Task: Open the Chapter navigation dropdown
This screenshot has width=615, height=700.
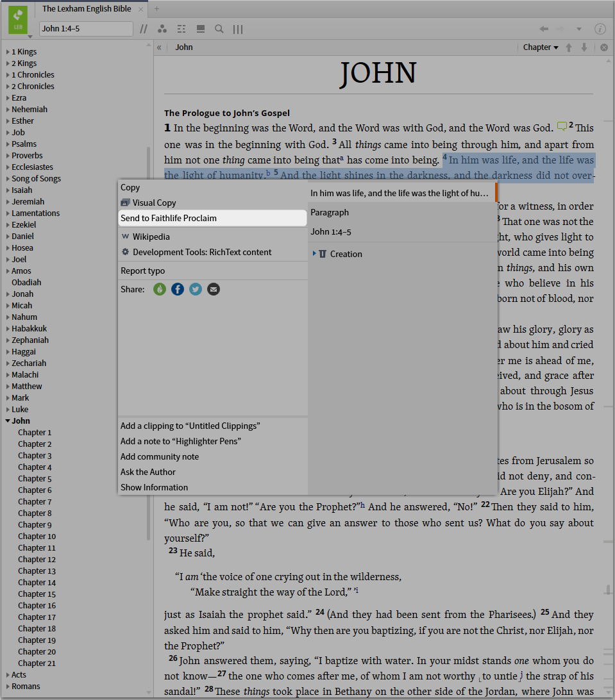Action: (x=541, y=47)
